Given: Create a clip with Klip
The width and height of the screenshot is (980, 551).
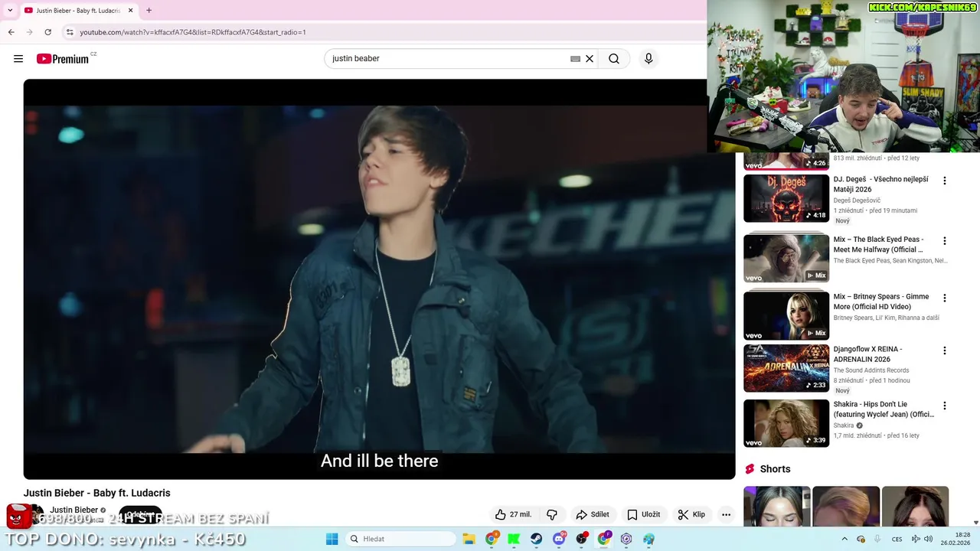Looking at the screenshot, I should click(691, 514).
